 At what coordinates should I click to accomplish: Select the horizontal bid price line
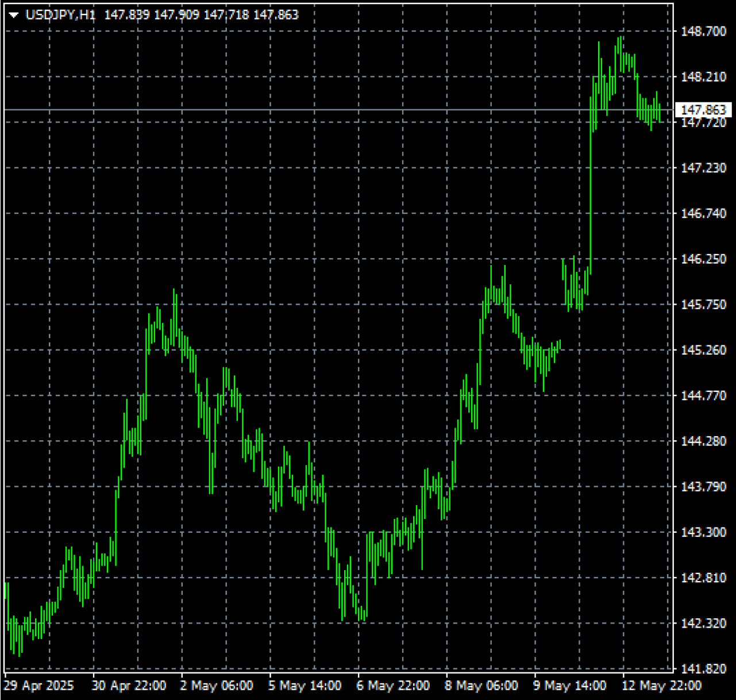click(x=345, y=109)
